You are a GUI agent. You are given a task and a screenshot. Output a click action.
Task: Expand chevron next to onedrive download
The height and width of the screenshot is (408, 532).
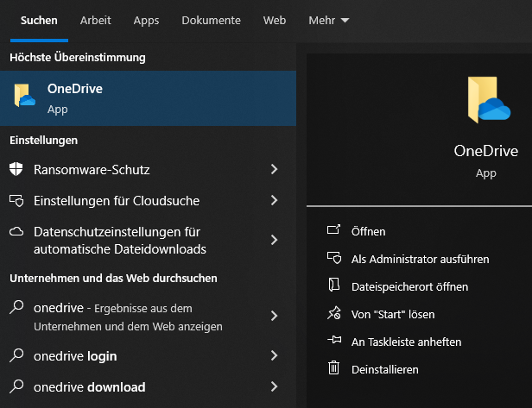coord(274,386)
